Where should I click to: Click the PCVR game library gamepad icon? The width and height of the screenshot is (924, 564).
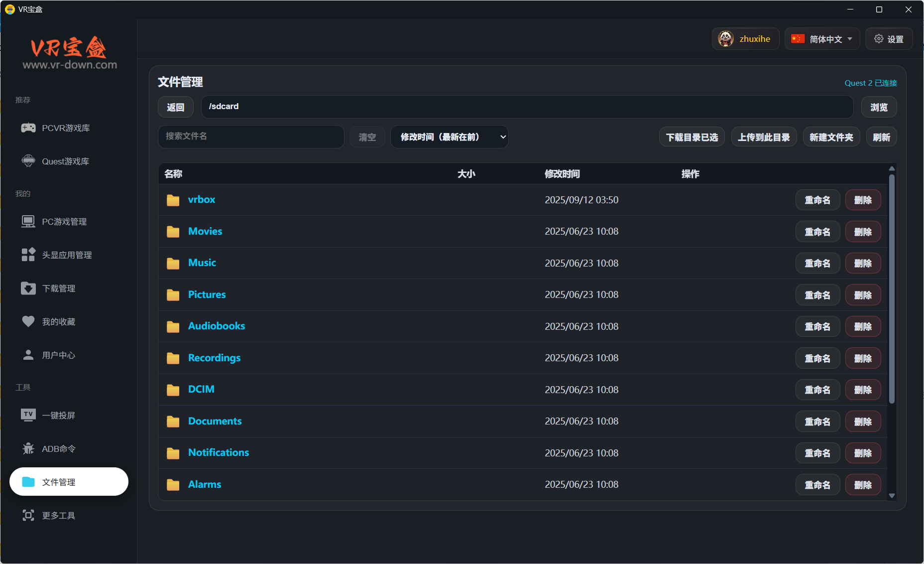(28, 128)
